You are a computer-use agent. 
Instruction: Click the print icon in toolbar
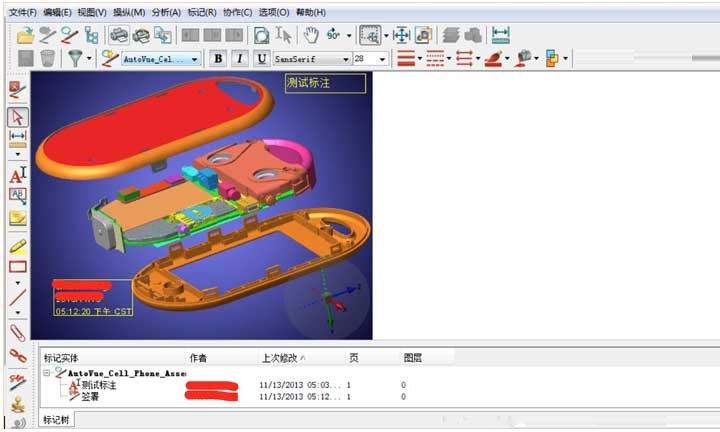point(119,35)
